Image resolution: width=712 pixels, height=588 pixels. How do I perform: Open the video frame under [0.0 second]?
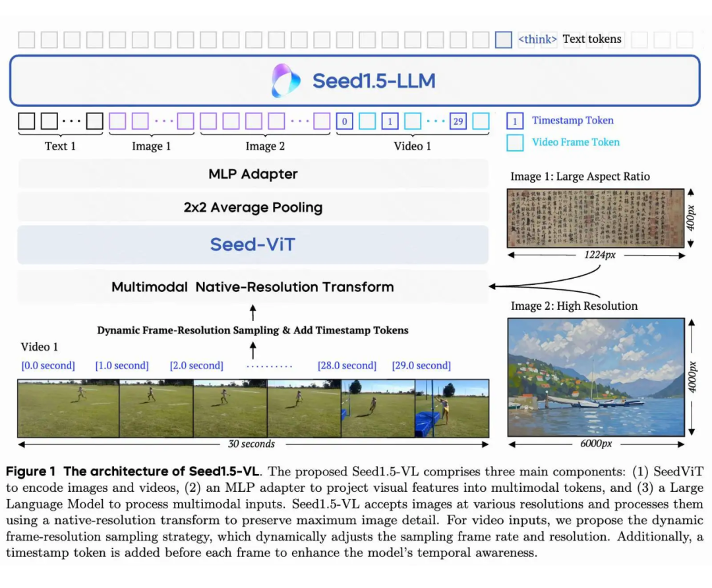[69, 409]
